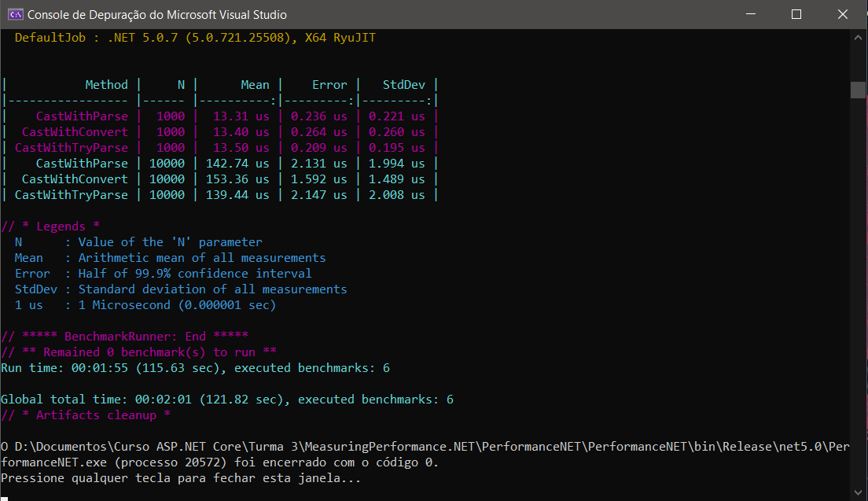Click the StdDev value '0.221 us'
This screenshot has height=501, width=868.
coord(397,116)
